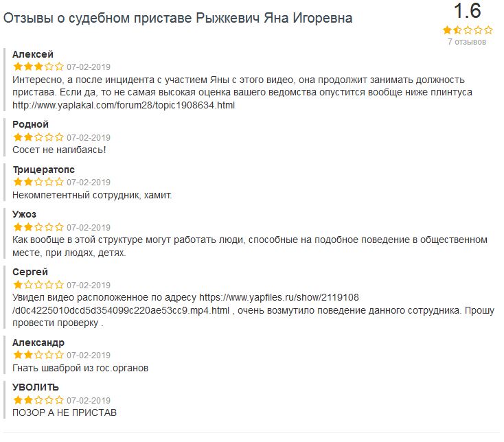This screenshot has width=504, height=442.
Task: Click the stars under reviewer Александр
Action: coord(38,356)
